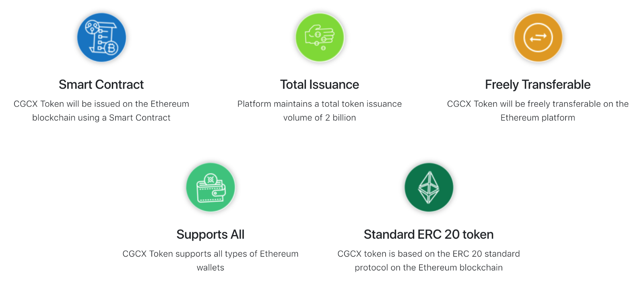
Task: Click 'CGCX Token will be issued' line
Action: (x=101, y=104)
